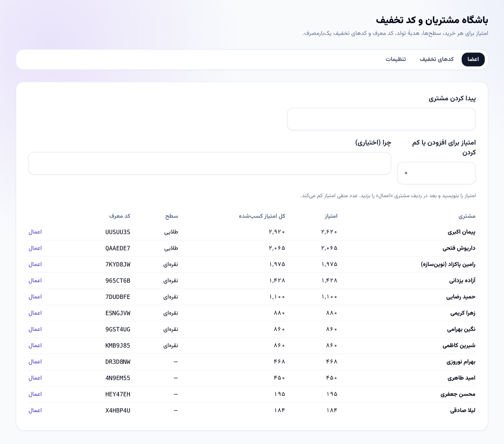Apply points for حمید رضایی
This screenshot has width=504, height=444.
(35, 297)
